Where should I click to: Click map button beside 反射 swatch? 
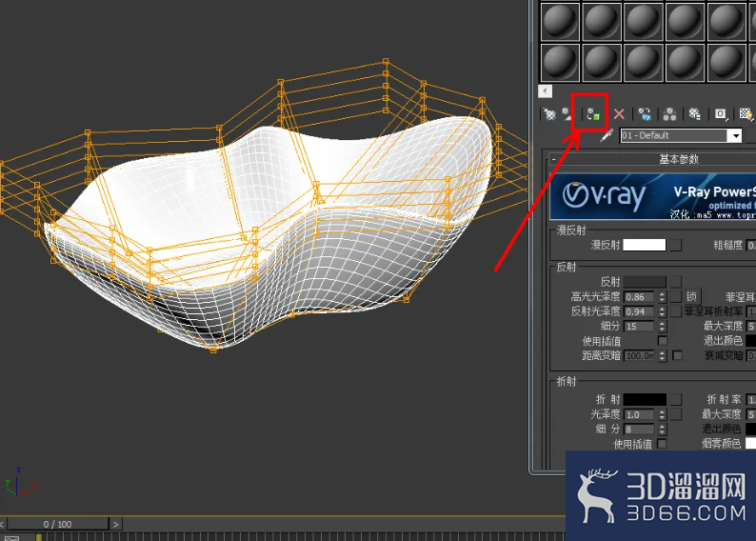coord(676,282)
